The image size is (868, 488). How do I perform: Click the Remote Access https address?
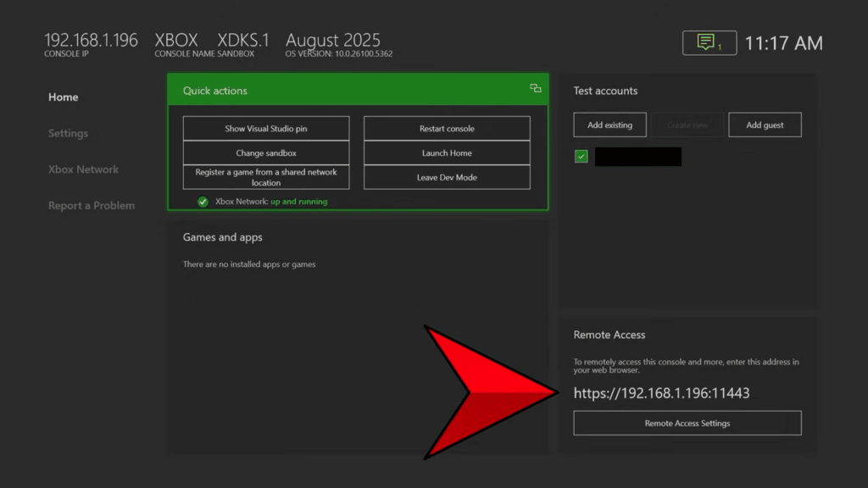pos(663,392)
